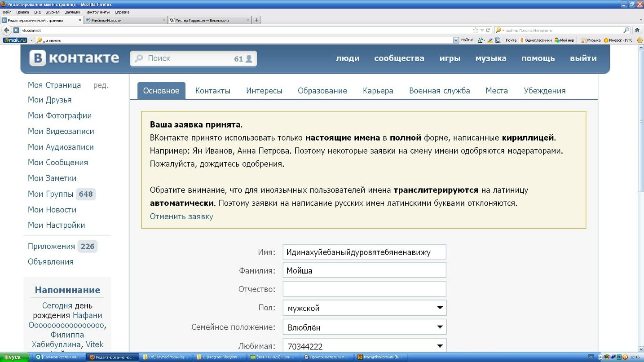Click into the Отчество input field
This screenshot has height=362, width=644.
point(364,289)
